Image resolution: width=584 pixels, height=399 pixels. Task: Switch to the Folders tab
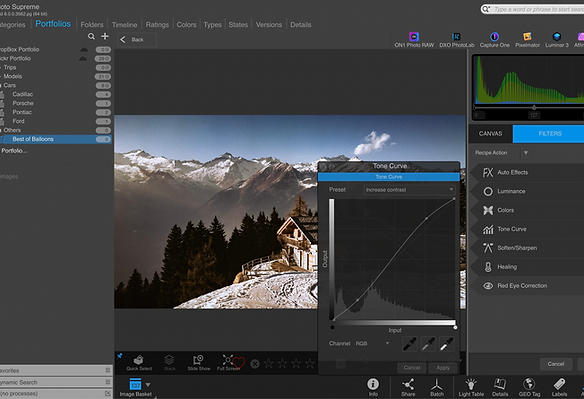(x=92, y=25)
